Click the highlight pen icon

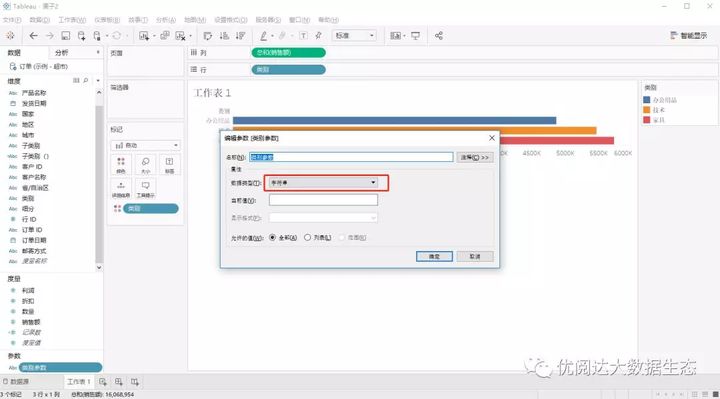coord(264,35)
